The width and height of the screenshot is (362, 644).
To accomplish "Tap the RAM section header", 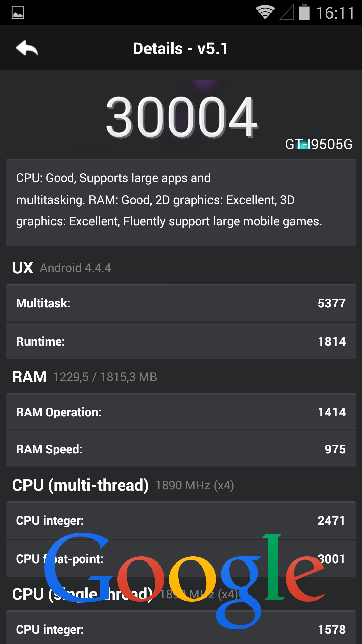I will pyautogui.click(x=84, y=377).
